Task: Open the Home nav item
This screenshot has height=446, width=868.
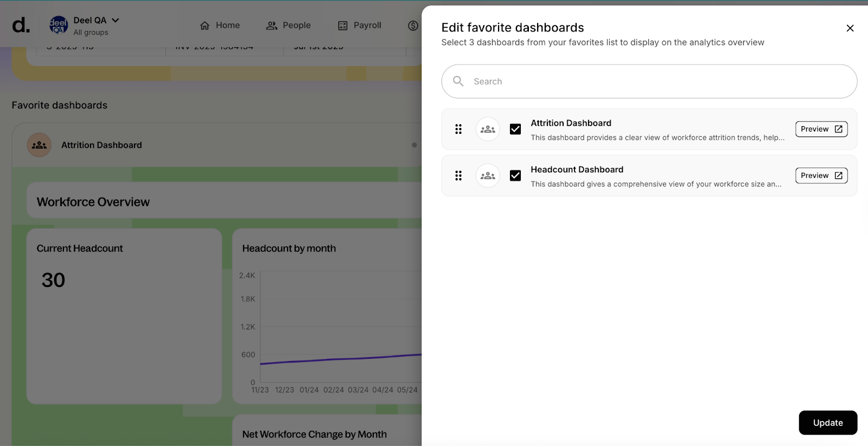Action: click(220, 25)
